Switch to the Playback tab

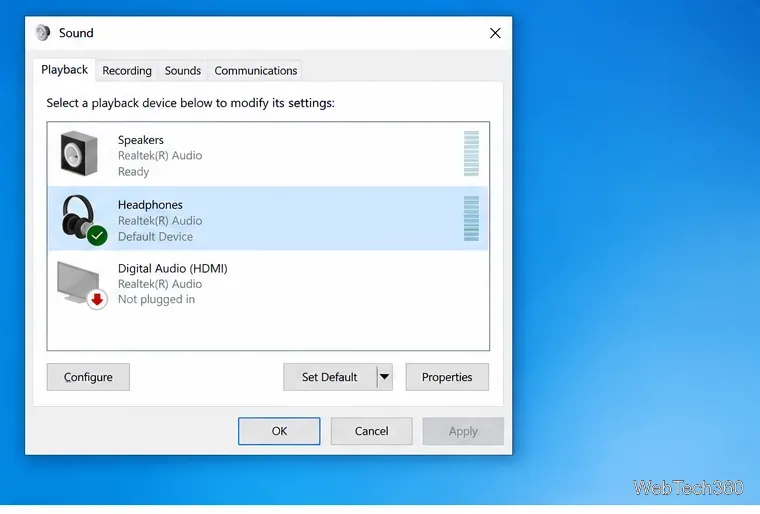click(x=64, y=70)
